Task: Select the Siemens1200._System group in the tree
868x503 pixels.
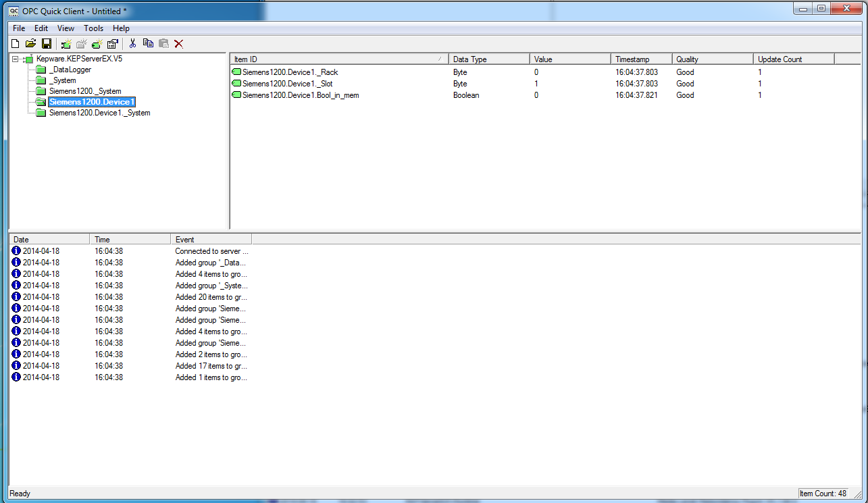Action: 85,91
